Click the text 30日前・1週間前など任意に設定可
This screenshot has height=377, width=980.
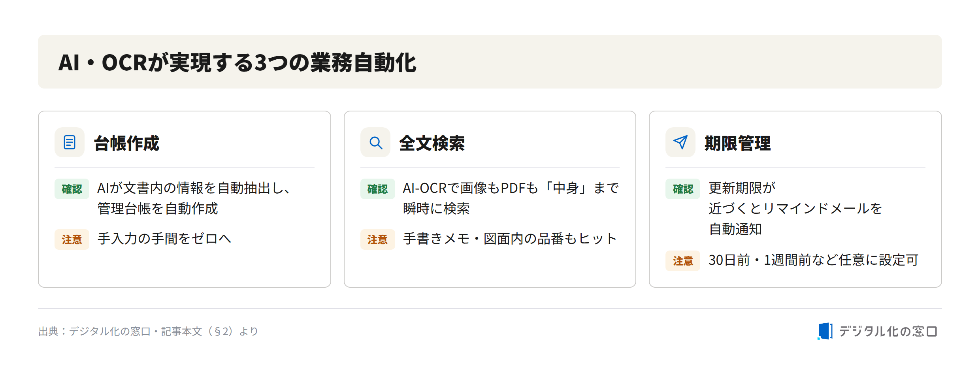click(x=813, y=260)
